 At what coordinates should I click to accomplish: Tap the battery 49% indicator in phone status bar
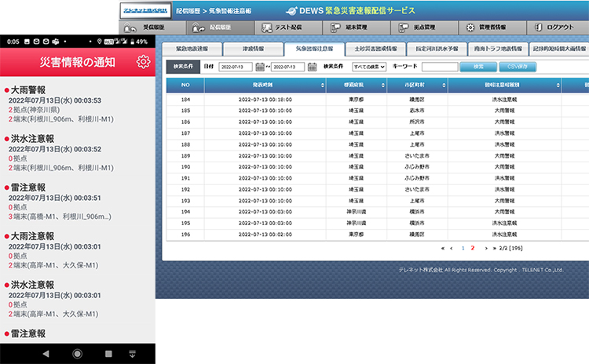[139, 42]
